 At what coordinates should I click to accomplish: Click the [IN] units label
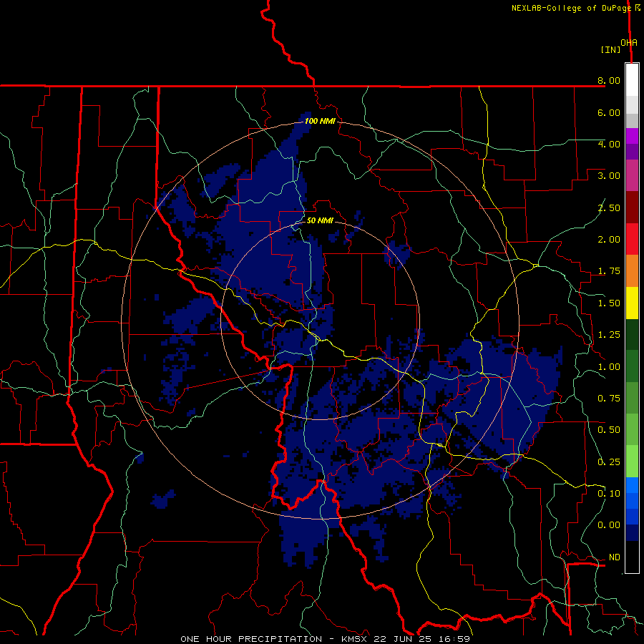click(610, 49)
